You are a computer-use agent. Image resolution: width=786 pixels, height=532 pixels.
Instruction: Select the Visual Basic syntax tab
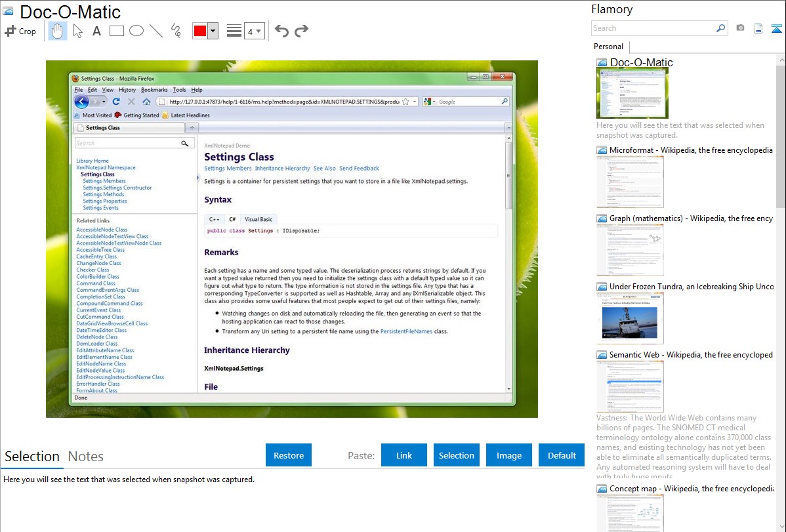258,219
